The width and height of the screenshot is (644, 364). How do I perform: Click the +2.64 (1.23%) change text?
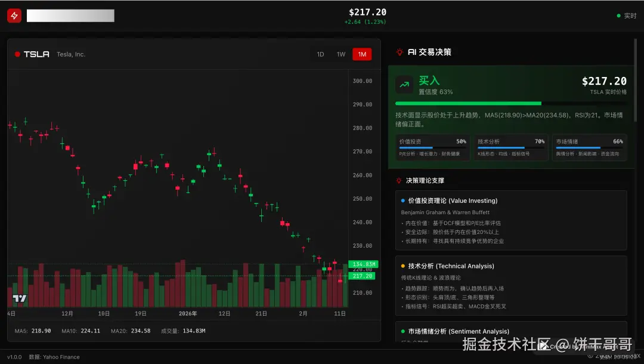(365, 22)
